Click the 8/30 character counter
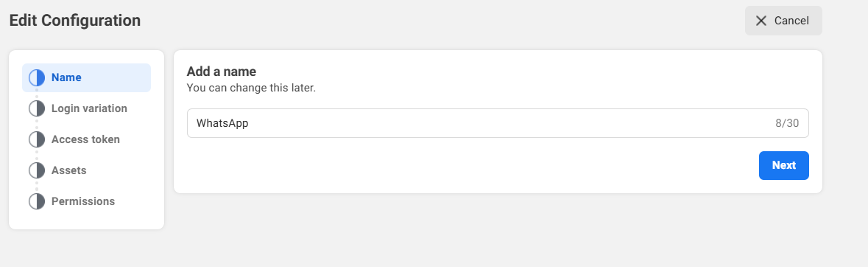Image resolution: width=868 pixels, height=267 pixels. click(787, 123)
